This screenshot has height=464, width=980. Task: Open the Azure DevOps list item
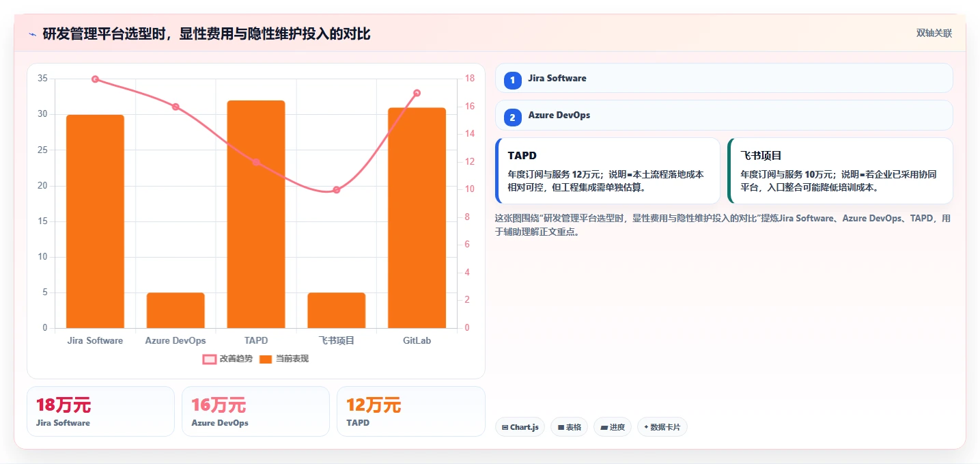coord(723,115)
